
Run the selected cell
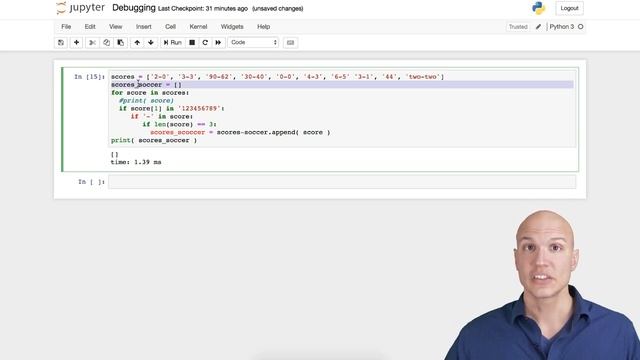173,42
